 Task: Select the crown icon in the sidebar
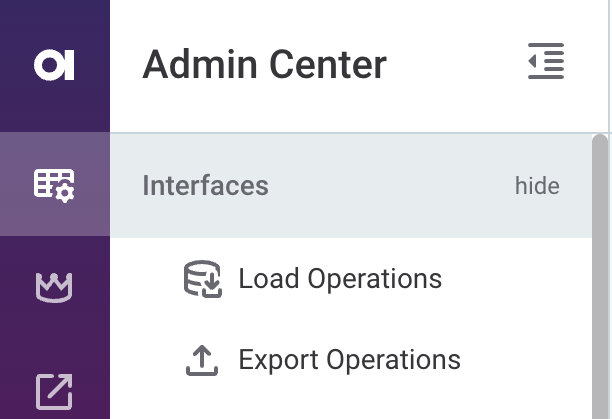[54, 288]
